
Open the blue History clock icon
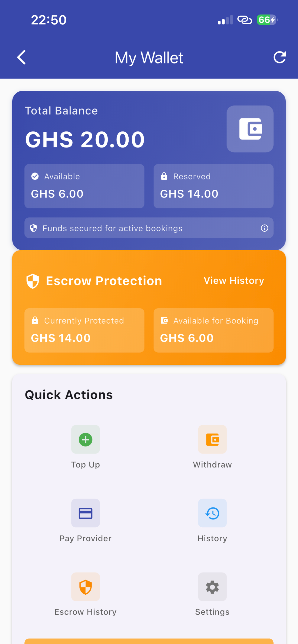click(x=212, y=513)
